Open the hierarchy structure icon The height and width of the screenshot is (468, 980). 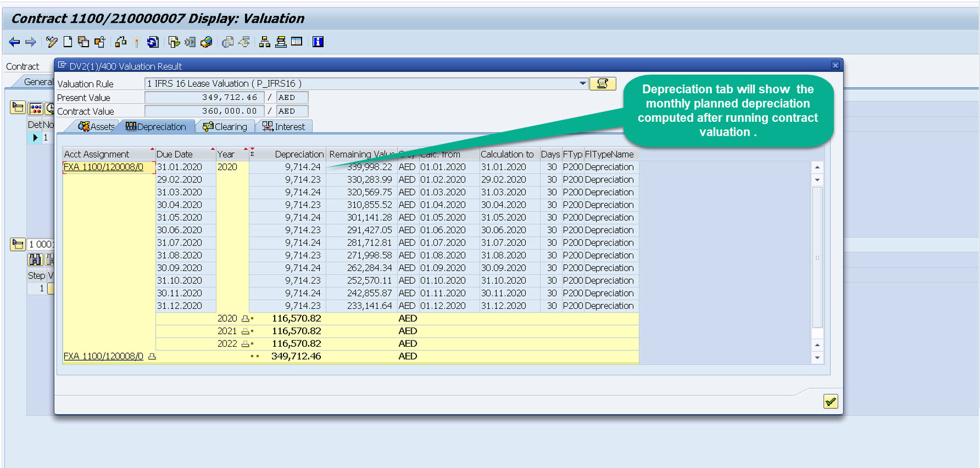pos(265,42)
